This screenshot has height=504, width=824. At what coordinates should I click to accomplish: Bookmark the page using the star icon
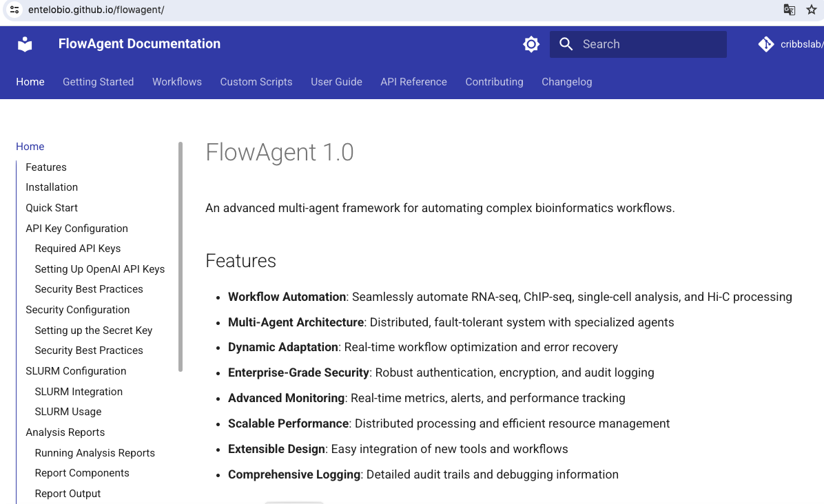[812, 10]
